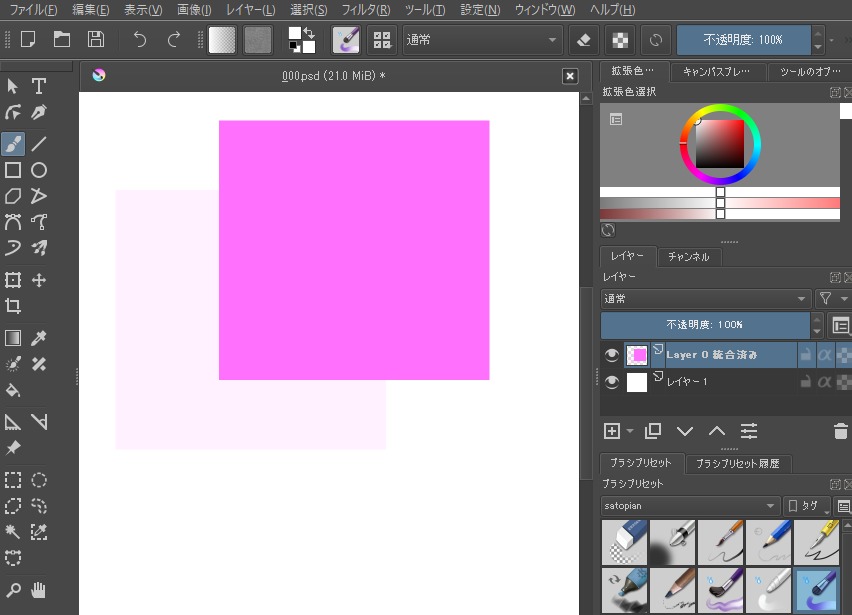Image resolution: width=852 pixels, height=615 pixels.
Task: Open the ファイル menu
Action: [33, 10]
